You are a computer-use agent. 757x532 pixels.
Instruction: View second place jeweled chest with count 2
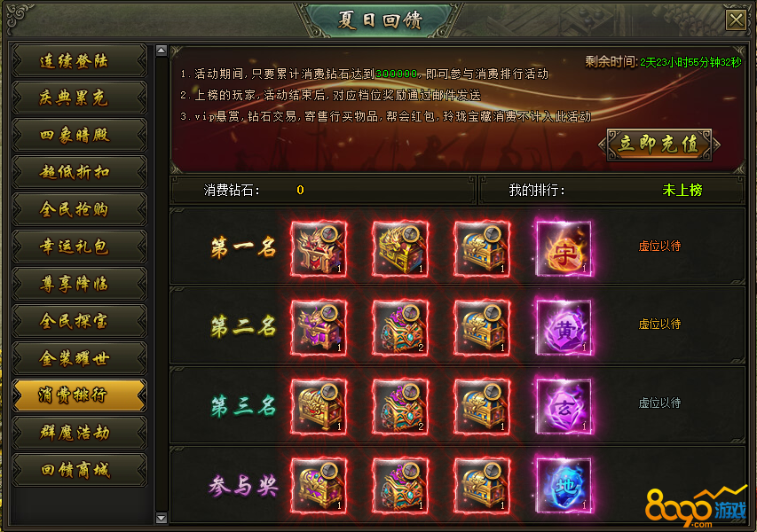tap(400, 328)
